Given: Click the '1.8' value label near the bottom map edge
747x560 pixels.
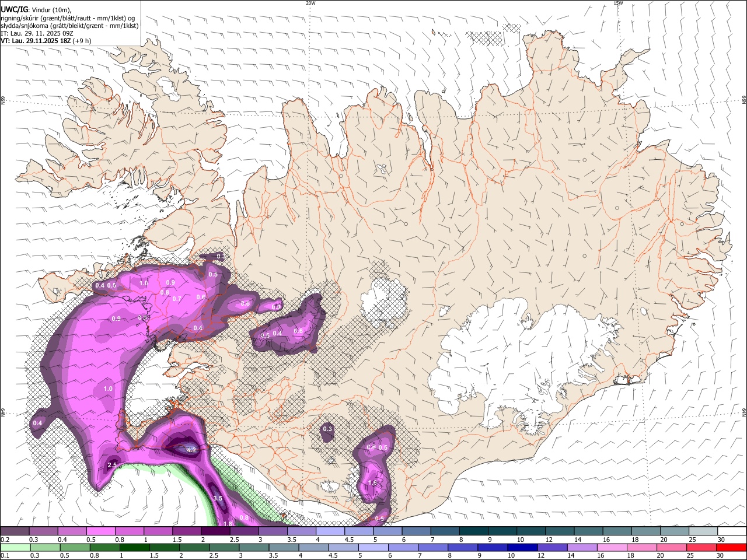Looking at the screenshot, I should coord(228,524).
